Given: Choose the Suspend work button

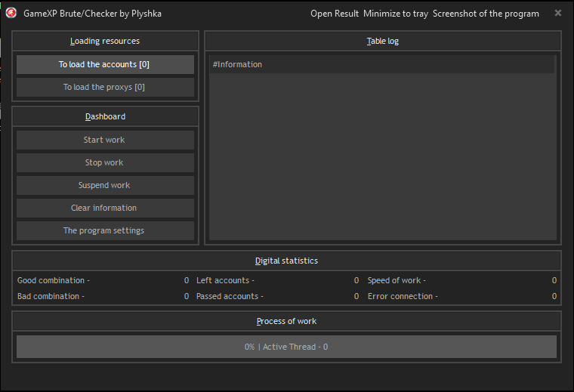Looking at the screenshot, I should pos(105,185).
